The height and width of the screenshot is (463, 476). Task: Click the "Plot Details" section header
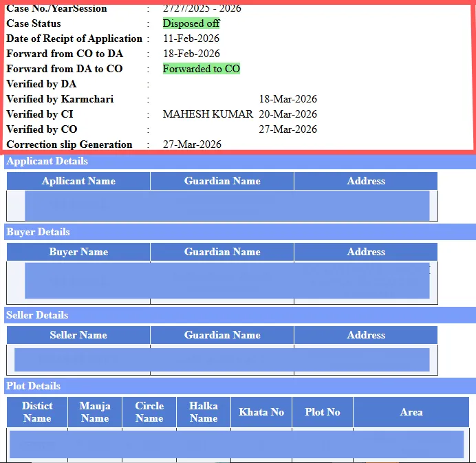click(240, 386)
